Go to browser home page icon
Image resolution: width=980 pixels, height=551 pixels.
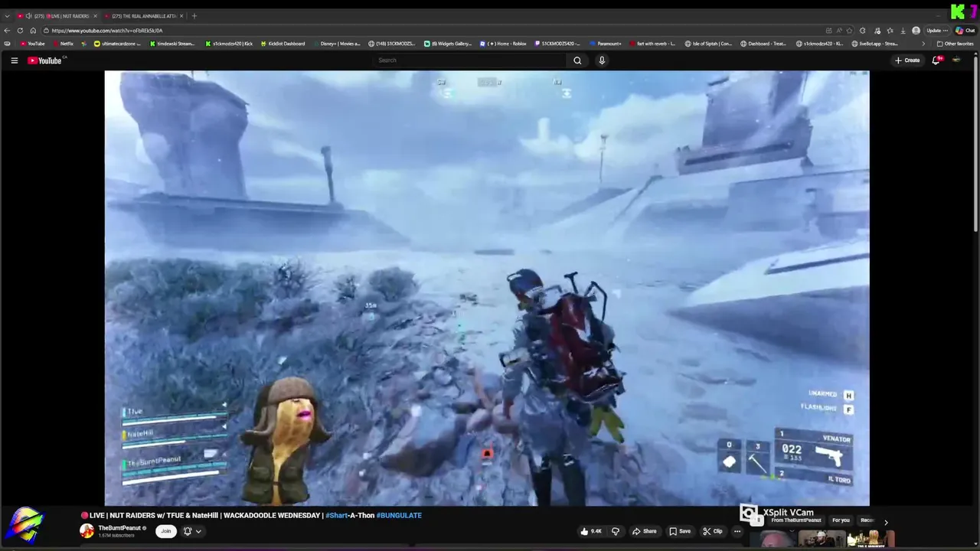tap(33, 31)
